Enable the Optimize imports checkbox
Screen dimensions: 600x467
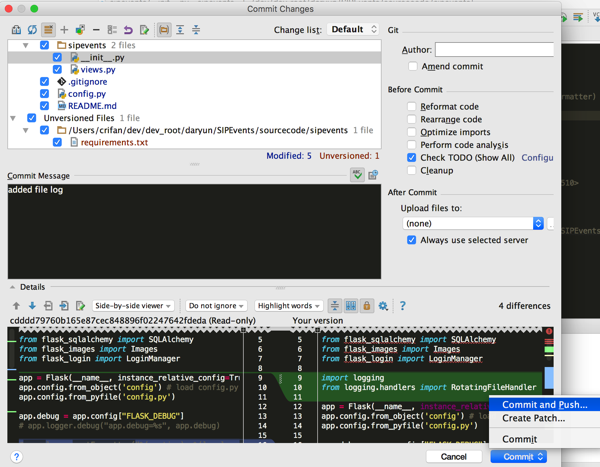(x=412, y=132)
